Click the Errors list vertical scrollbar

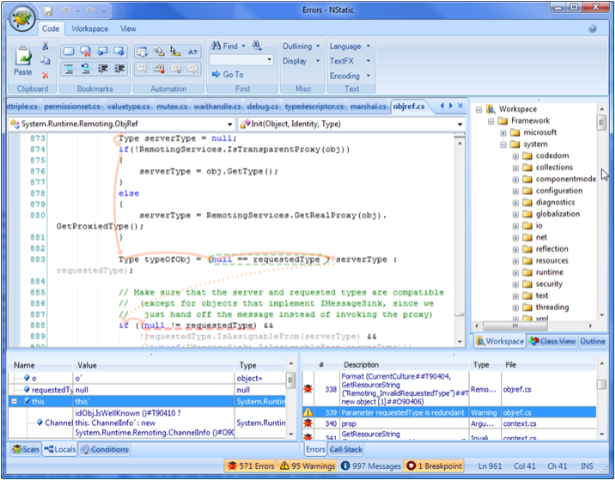point(601,399)
